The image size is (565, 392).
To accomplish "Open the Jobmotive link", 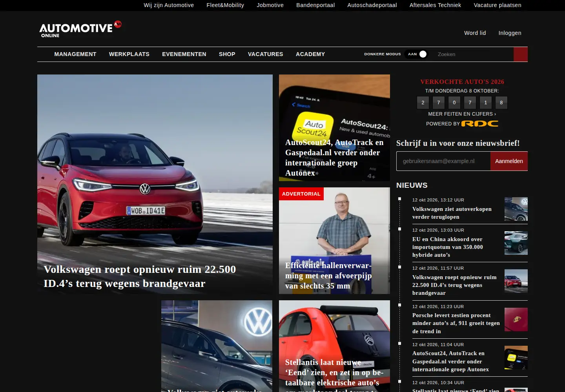I will [x=270, y=5].
